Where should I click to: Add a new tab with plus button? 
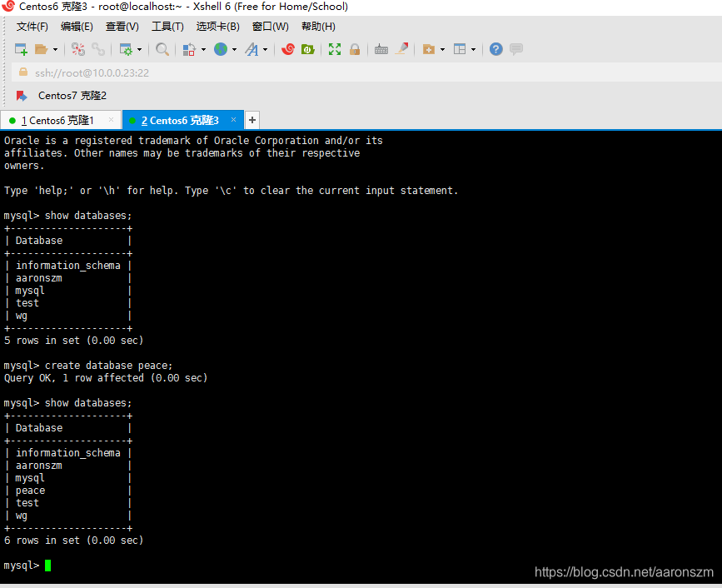point(251,120)
